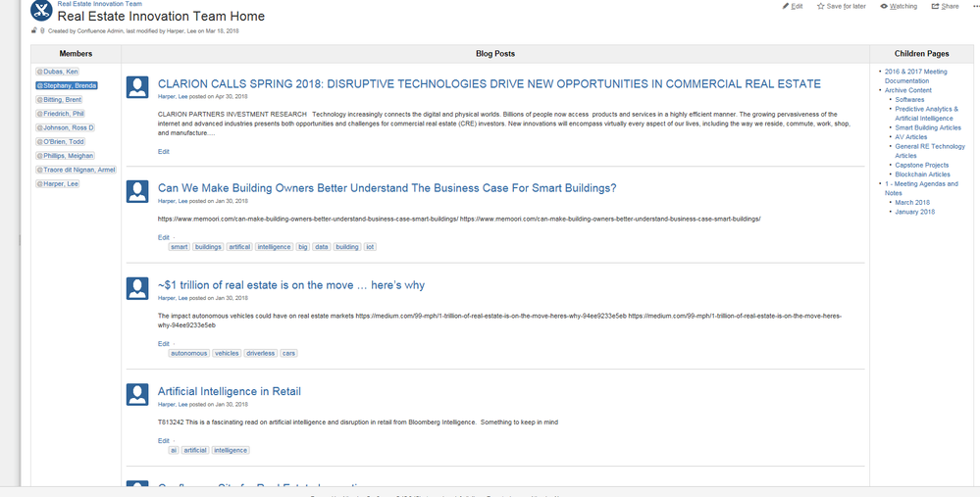Open General RE Technology Articles page
This screenshot has width=980, height=497.
[x=930, y=151]
